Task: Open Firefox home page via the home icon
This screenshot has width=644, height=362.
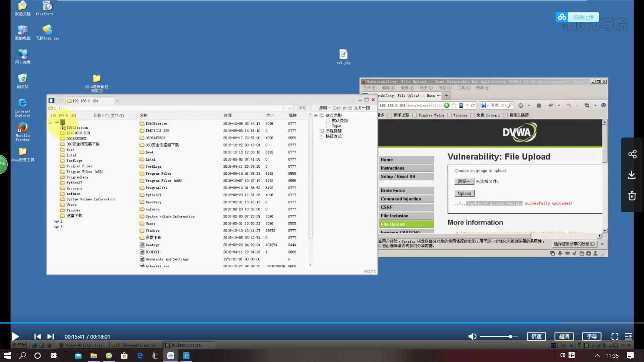Action: pyautogui.click(x=539, y=105)
